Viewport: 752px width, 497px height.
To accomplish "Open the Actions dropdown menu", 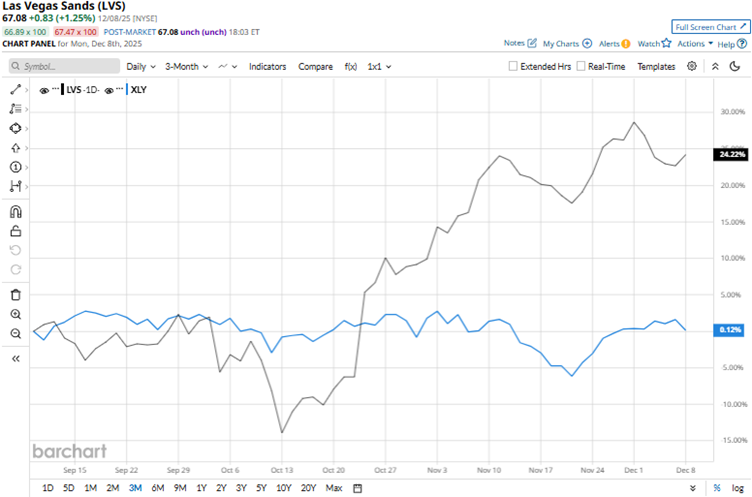I will 695,44.
